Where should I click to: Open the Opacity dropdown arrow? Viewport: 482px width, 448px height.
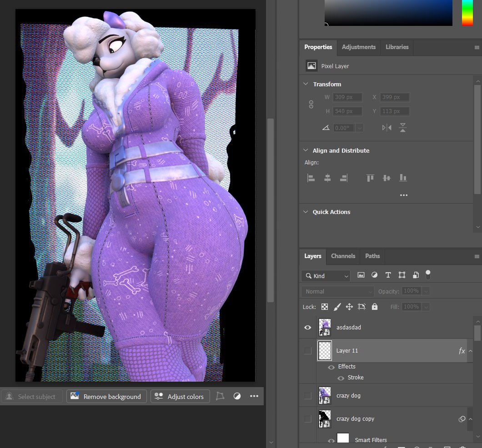[x=426, y=291]
